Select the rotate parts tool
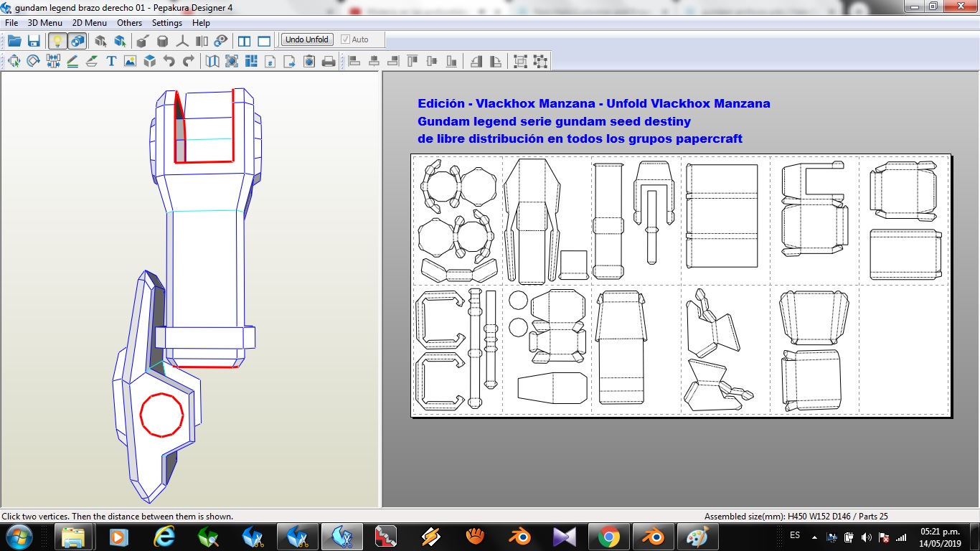 [x=33, y=62]
